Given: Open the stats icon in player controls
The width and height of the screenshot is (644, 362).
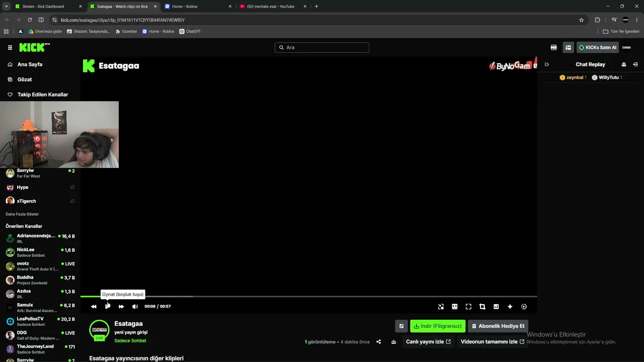Looking at the screenshot, I should (496, 306).
